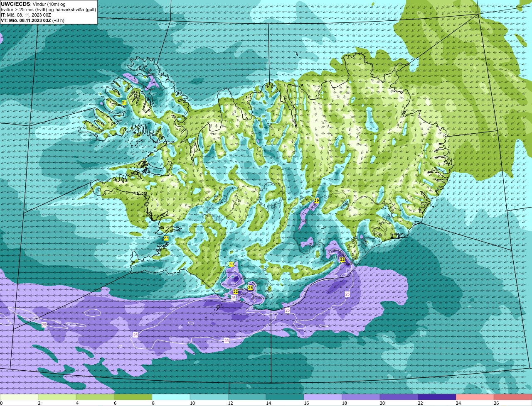
Task: Click the pale yellow 0–2 m/s legend swatch
Action: 19,397
